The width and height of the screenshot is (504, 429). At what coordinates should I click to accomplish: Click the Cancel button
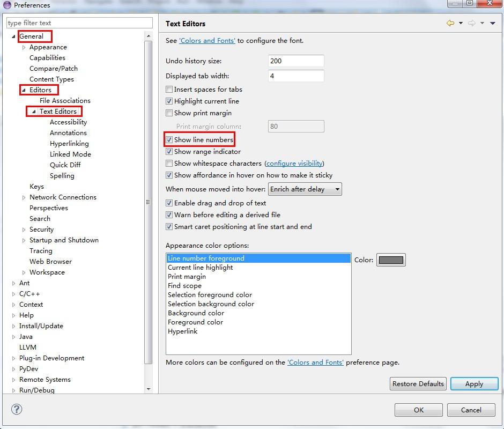(471, 410)
